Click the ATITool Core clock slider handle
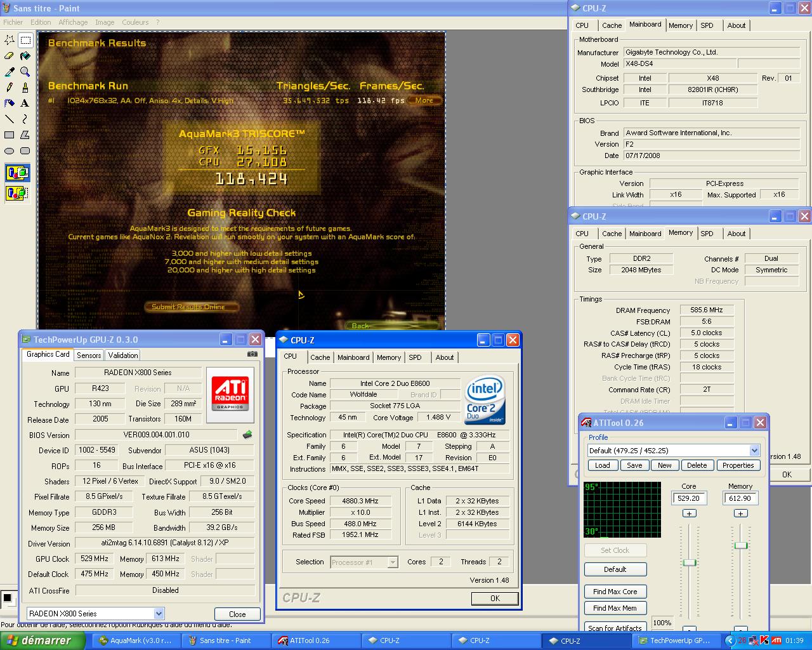Screen dimensions: 812x650 coord(690,563)
